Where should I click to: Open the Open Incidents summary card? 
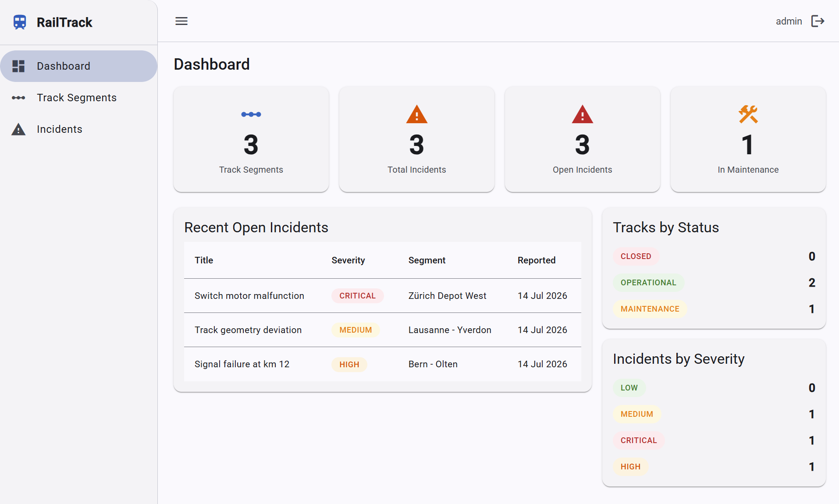(583, 139)
